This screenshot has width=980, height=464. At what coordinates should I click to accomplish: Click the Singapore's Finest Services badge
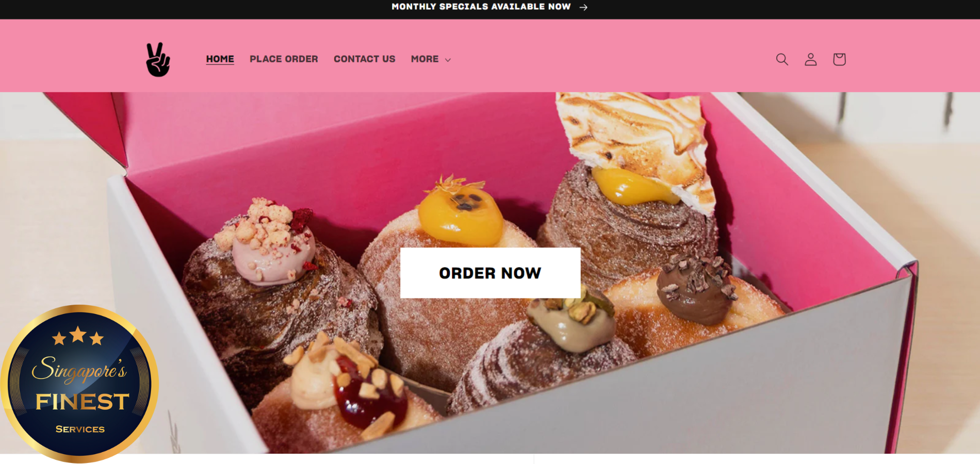tap(79, 384)
